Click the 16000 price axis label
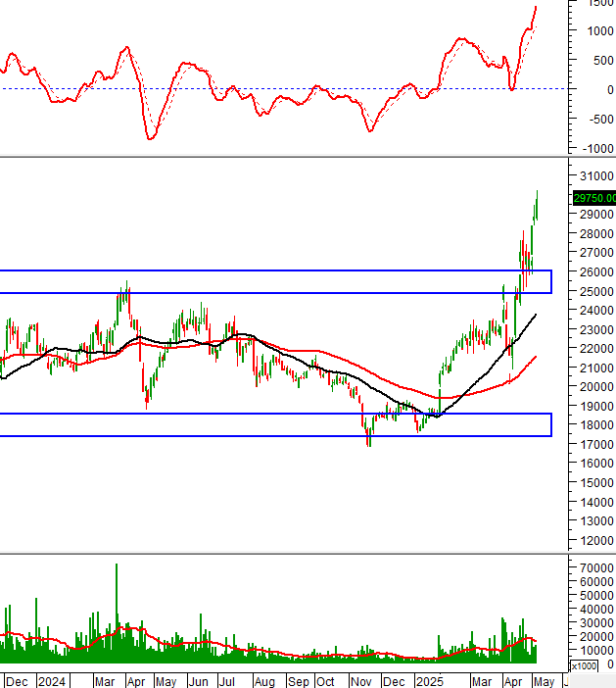 pyautogui.click(x=596, y=464)
